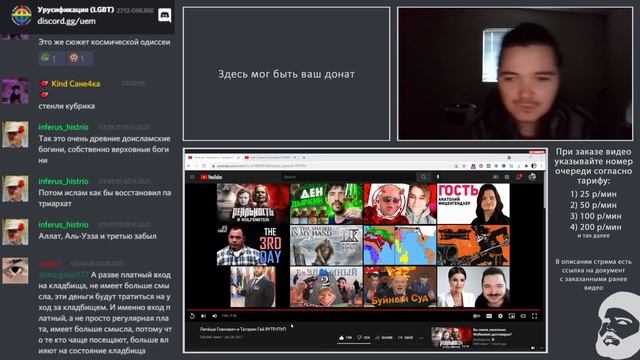This screenshot has height=360, width=640.
Task: Click the video title below the player
Action: coord(243,329)
